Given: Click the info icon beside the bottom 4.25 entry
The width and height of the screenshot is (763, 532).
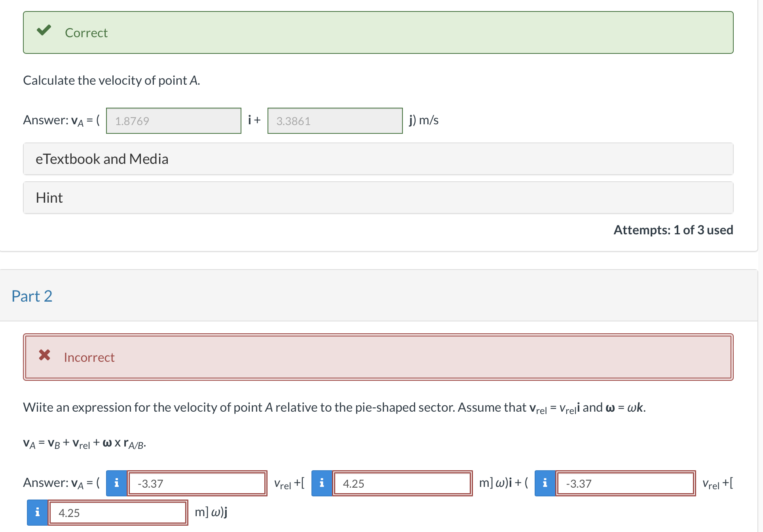Looking at the screenshot, I should click(37, 512).
